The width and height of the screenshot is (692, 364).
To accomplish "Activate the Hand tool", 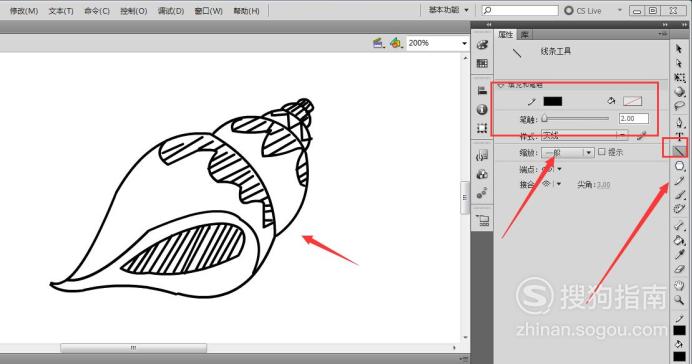I will pyautogui.click(x=679, y=285).
